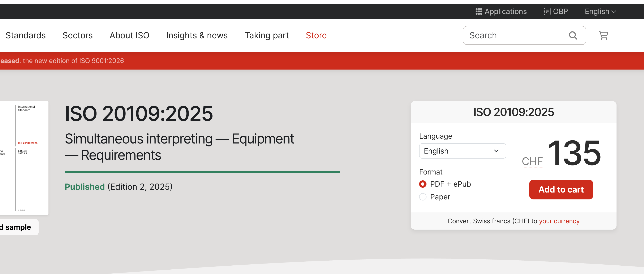The image size is (644, 274).
Task: Click the search magnifier icon
Action: coord(573,35)
